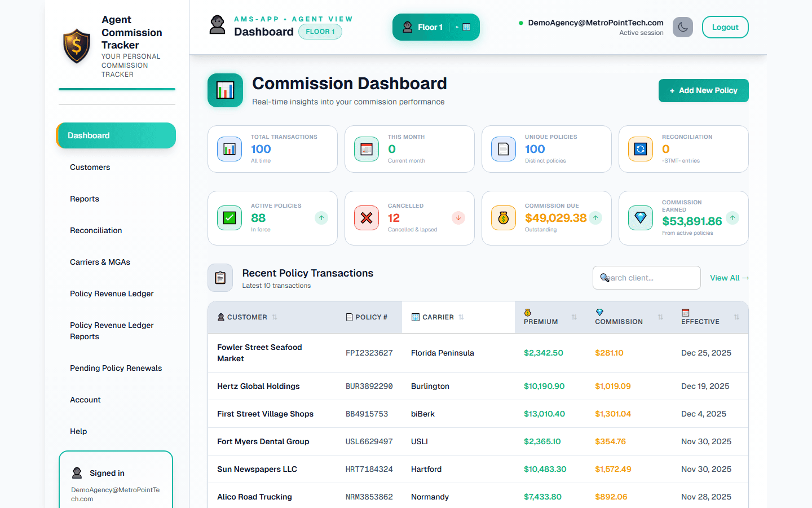Viewport: 812px width, 508px height.
Task: Click the Commission Due money bag icon
Action: pos(503,217)
